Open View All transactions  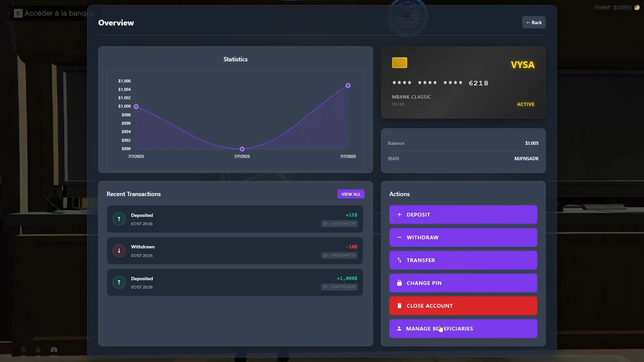[351, 194]
